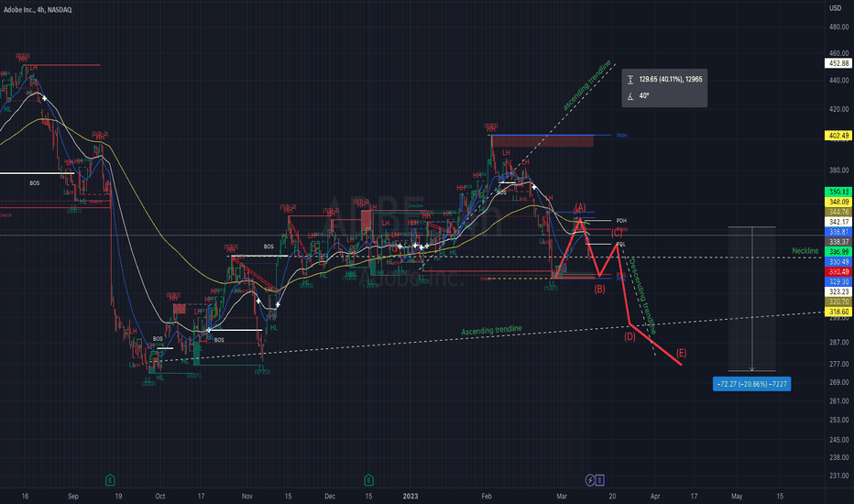
Task: Click the 2023 label on time axis
Action: click(x=411, y=497)
